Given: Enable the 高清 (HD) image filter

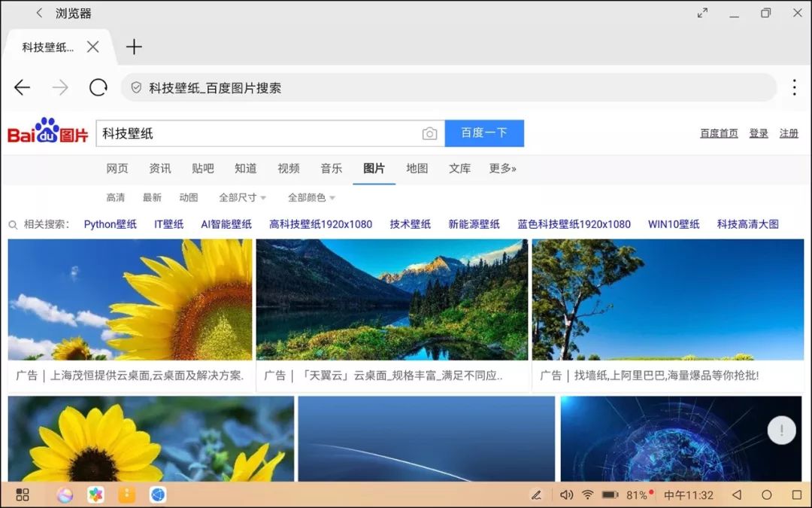Looking at the screenshot, I should [115, 196].
